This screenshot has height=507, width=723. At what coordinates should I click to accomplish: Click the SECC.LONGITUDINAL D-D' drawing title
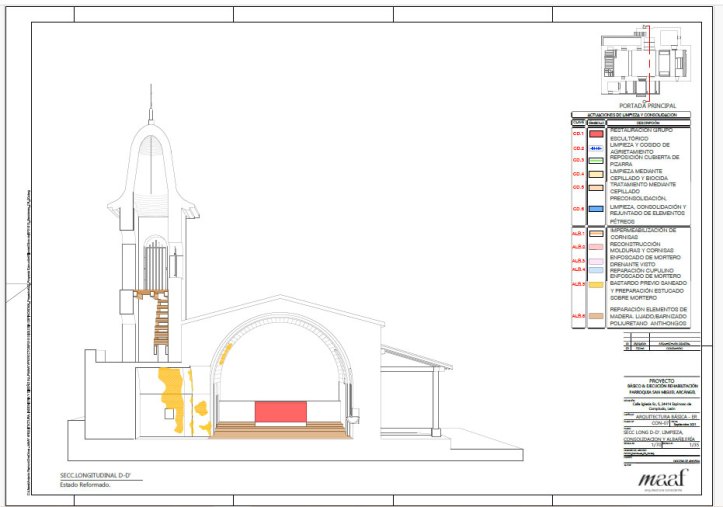94,476
